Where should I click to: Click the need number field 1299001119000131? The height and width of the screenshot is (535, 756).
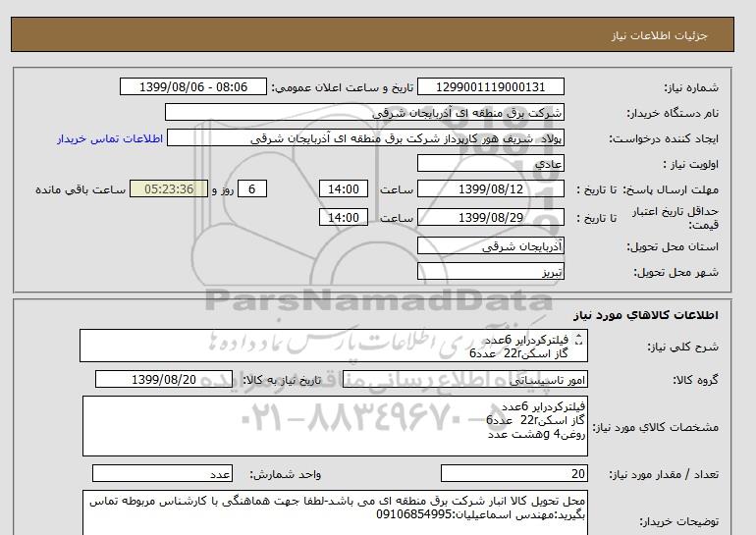coord(490,87)
